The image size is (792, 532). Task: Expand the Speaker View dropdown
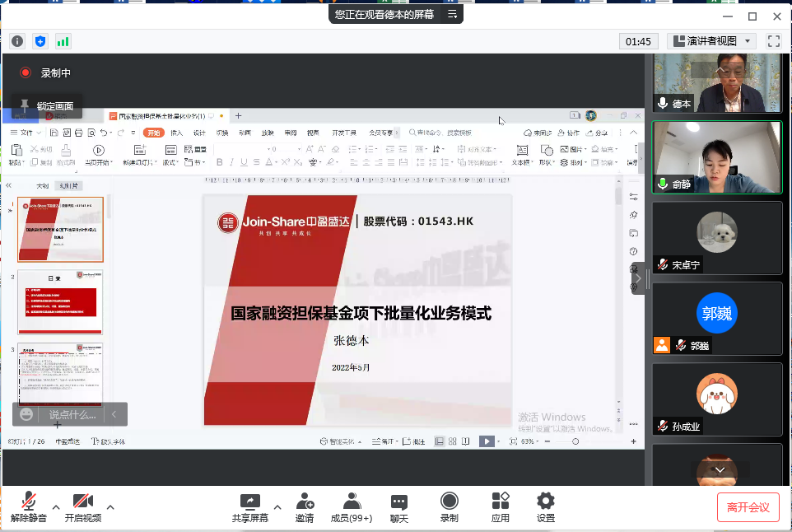tap(711, 41)
